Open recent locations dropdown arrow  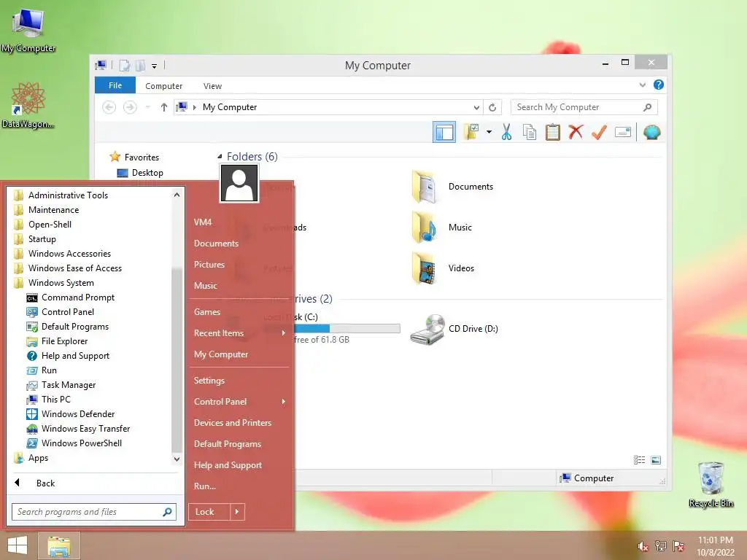pos(147,107)
